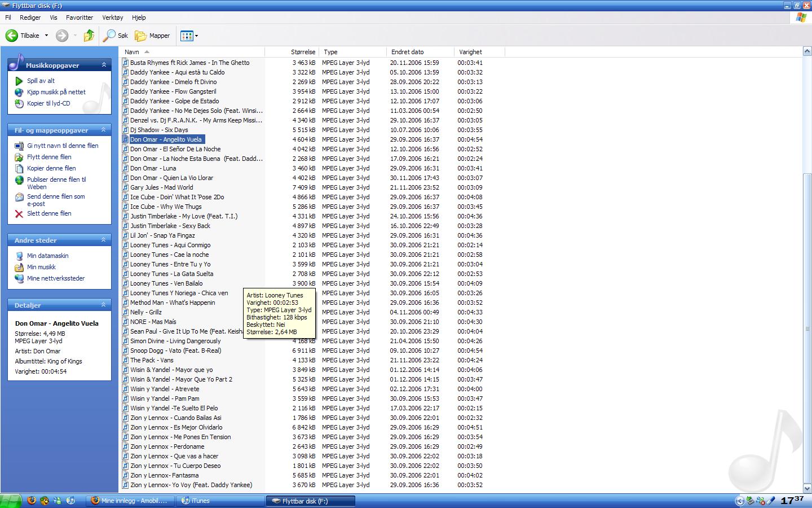The height and width of the screenshot is (508, 812).
Task: Sort by the Endret dato column header
Action: tap(421, 52)
